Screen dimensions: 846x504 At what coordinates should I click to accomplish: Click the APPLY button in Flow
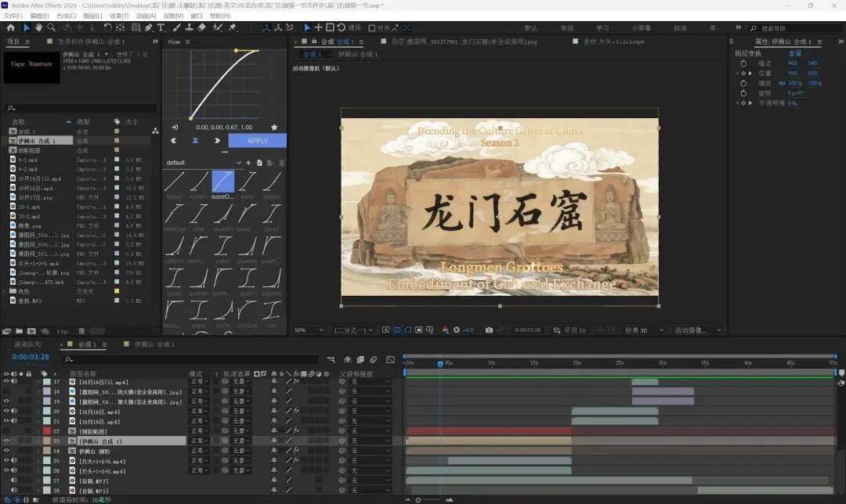(x=257, y=141)
